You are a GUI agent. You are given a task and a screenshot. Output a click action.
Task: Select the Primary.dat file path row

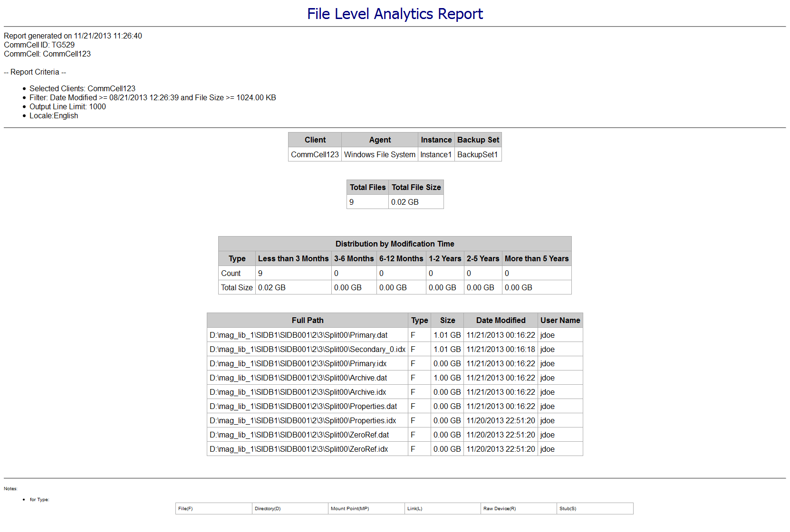(x=299, y=335)
